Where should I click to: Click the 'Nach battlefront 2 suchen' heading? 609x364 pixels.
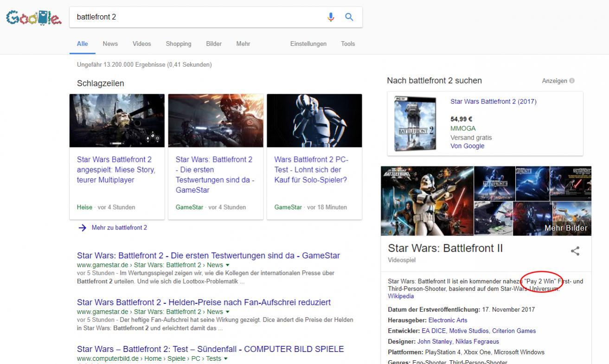[434, 81]
